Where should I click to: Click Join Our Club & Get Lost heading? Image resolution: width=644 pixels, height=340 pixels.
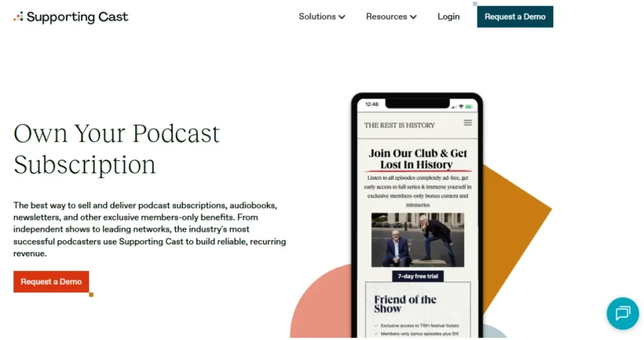pyautogui.click(x=418, y=159)
